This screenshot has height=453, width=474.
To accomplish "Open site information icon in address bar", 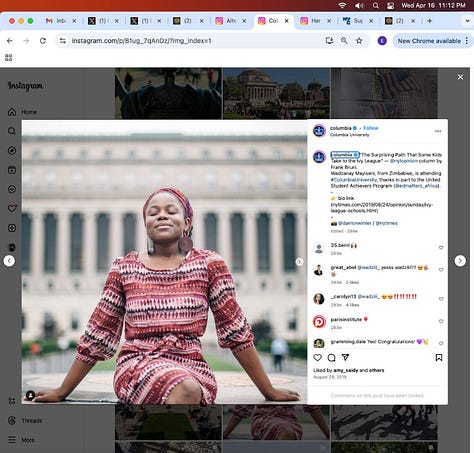I will point(63,41).
